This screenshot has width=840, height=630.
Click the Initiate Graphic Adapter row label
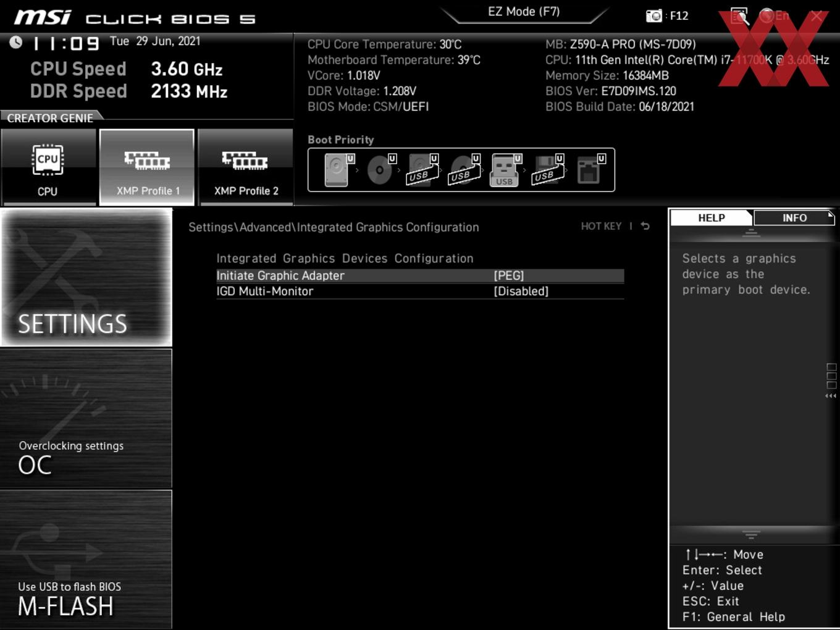coord(280,275)
